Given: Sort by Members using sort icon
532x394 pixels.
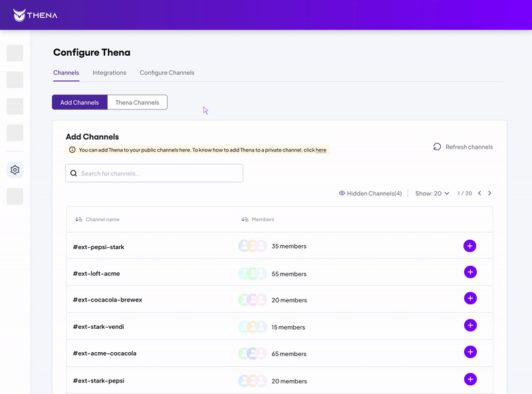Looking at the screenshot, I should pos(245,219).
